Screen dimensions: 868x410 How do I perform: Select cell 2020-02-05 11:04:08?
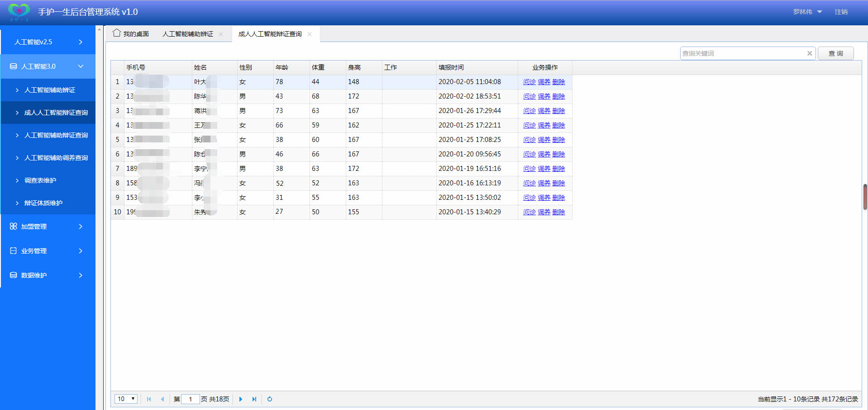(x=477, y=82)
